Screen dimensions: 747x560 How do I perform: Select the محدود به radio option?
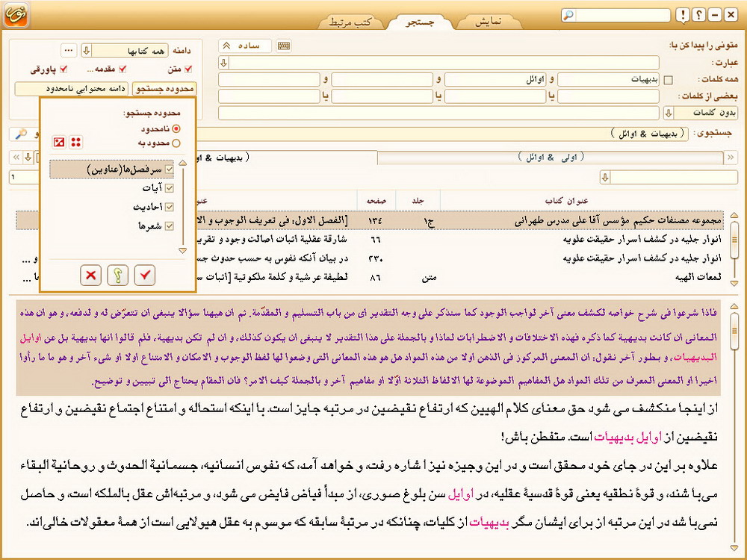pos(176,143)
